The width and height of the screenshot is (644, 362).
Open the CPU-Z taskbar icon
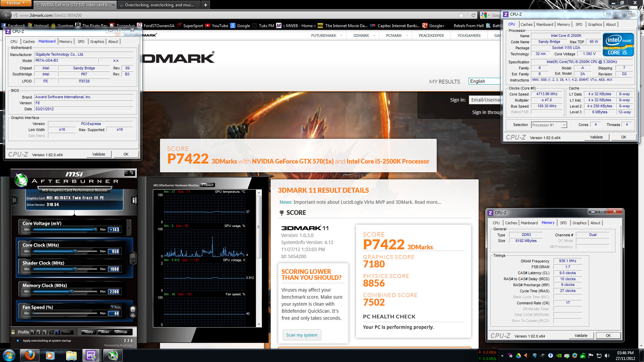[91, 355]
